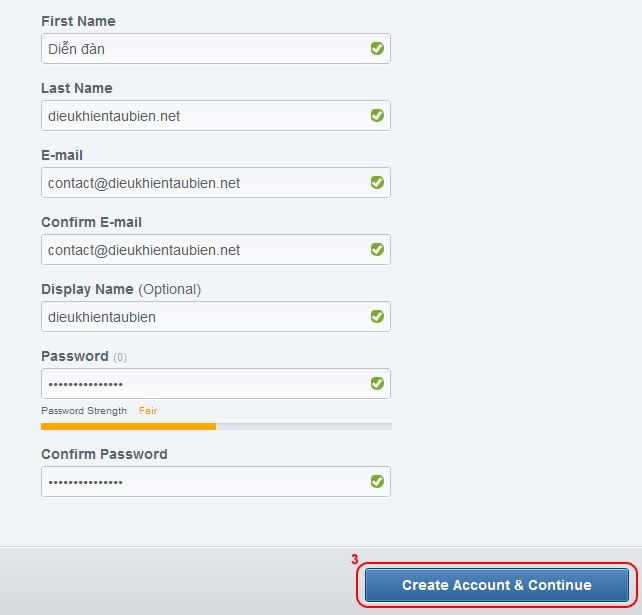Focus the First Name input field

(x=216, y=49)
